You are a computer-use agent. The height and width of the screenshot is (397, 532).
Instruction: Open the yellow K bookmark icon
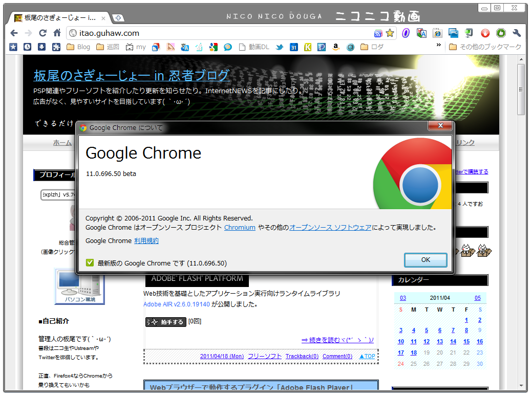[308, 47]
